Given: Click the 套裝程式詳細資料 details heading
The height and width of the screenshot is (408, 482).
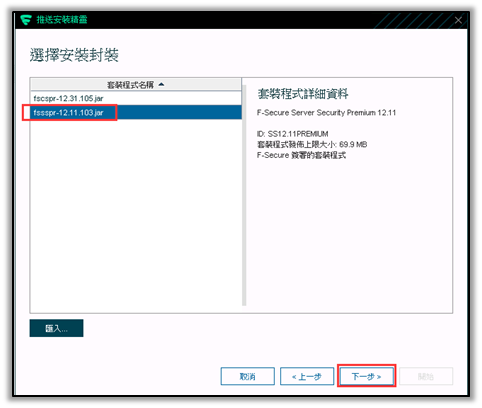Looking at the screenshot, I should (303, 94).
